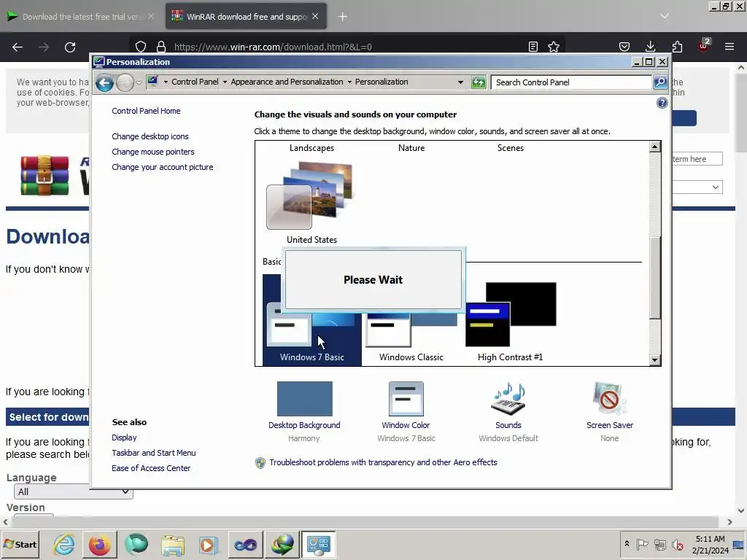Click scroll up arrow of theme list
The image size is (747, 560).
[654, 147]
